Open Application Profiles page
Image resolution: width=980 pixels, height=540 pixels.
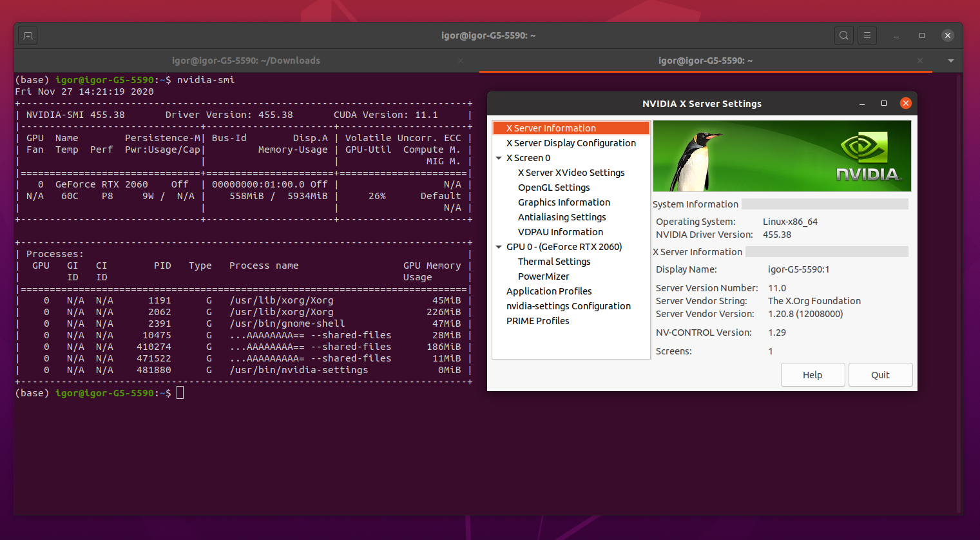click(x=549, y=291)
